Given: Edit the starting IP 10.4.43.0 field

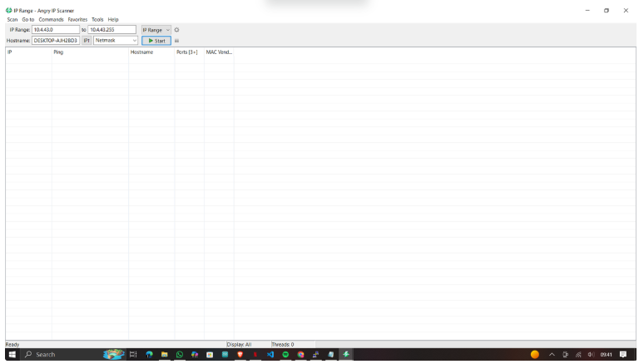Looking at the screenshot, I should [x=56, y=30].
